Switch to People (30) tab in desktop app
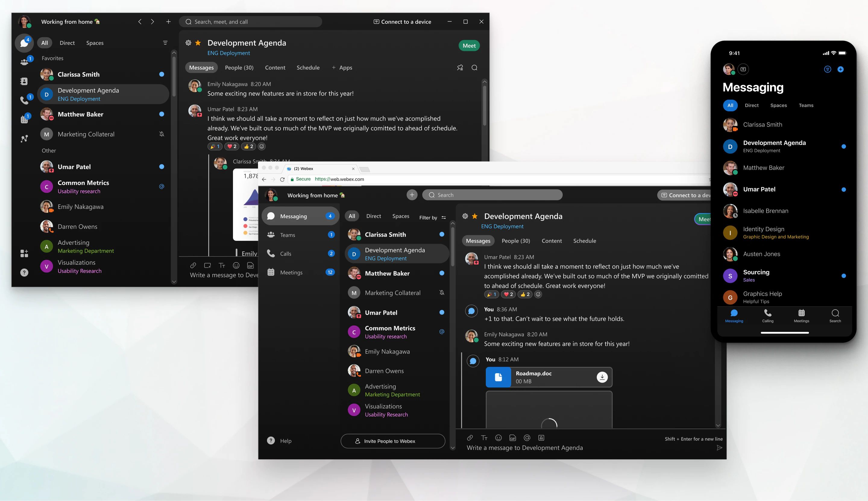 (x=239, y=68)
